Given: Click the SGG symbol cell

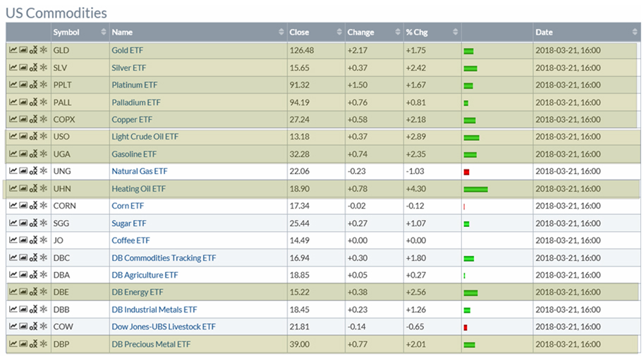Looking at the screenshot, I should click(62, 223).
